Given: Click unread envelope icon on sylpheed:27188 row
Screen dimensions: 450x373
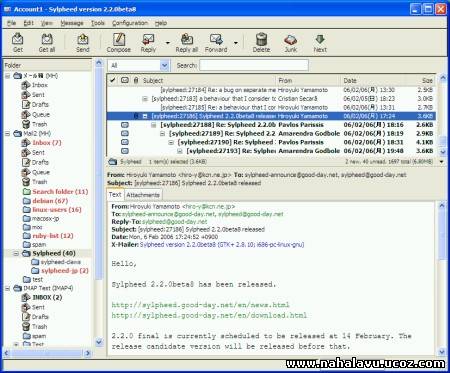Looking at the screenshot, I should pyautogui.click(x=125, y=125).
